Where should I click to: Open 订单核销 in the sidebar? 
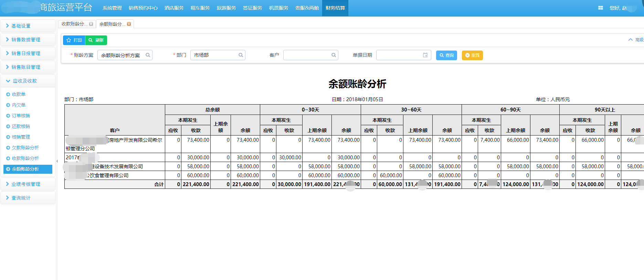click(21, 116)
